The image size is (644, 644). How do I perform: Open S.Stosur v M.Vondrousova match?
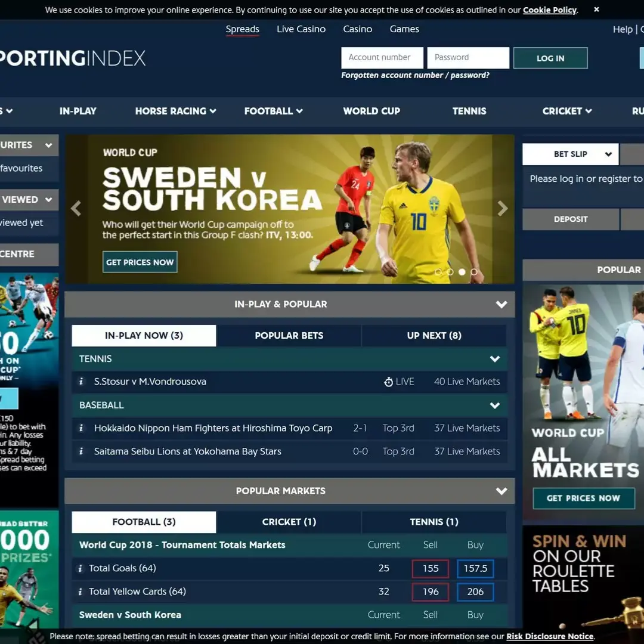tap(150, 382)
